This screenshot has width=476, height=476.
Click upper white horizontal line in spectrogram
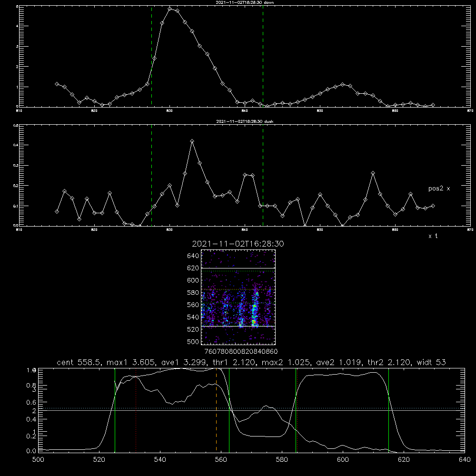click(x=238, y=268)
